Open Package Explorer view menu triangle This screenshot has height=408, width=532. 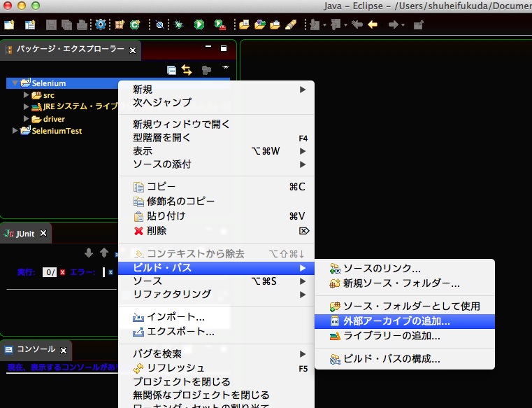(226, 67)
